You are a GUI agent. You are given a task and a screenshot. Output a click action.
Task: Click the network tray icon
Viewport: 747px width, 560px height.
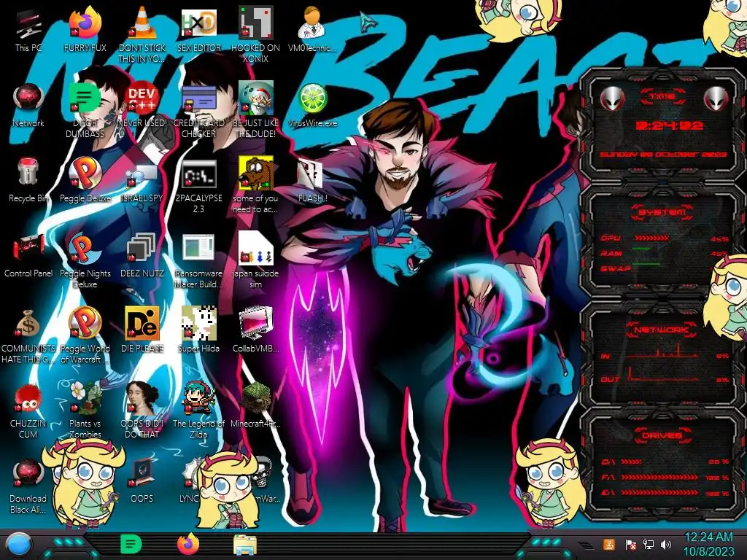[x=648, y=544]
